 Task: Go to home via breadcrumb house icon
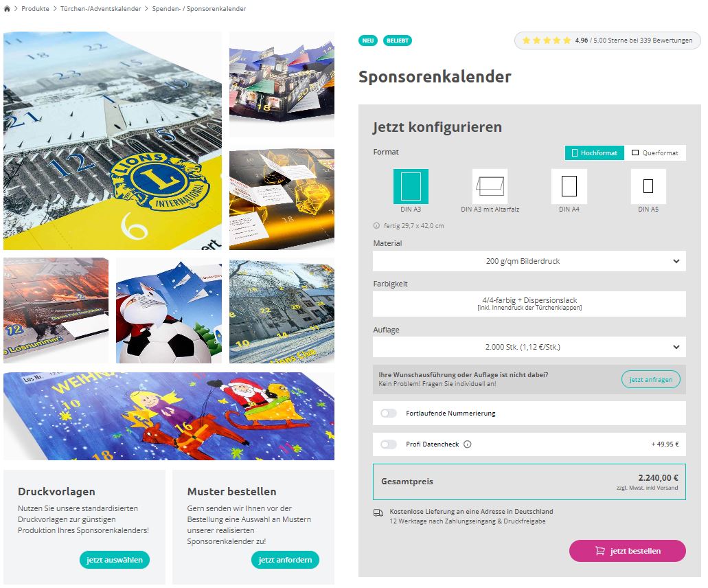pyautogui.click(x=7, y=8)
